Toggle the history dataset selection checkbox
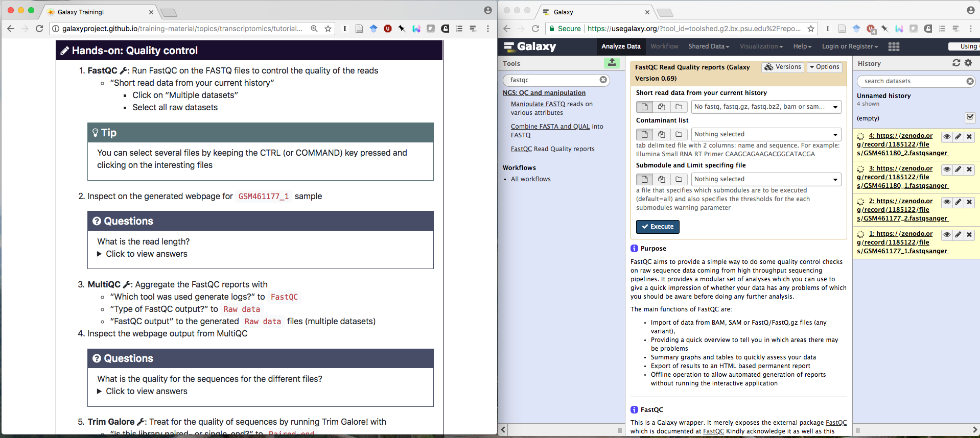 click(970, 117)
